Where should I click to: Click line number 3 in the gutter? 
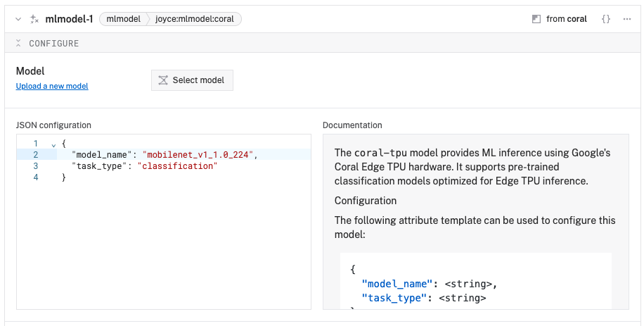pos(36,166)
